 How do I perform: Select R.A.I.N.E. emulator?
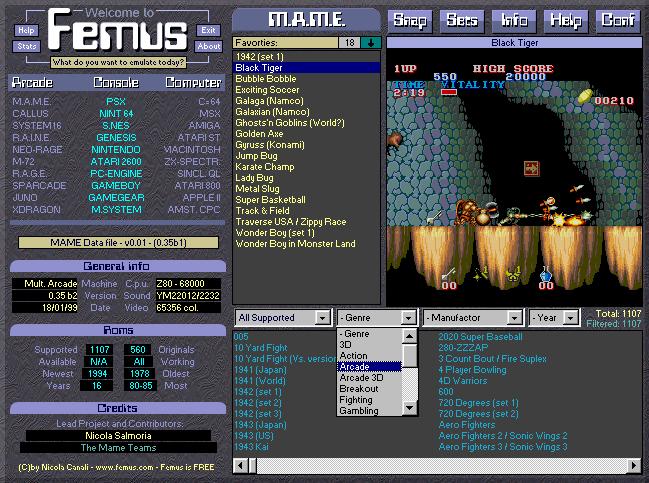coord(32,138)
